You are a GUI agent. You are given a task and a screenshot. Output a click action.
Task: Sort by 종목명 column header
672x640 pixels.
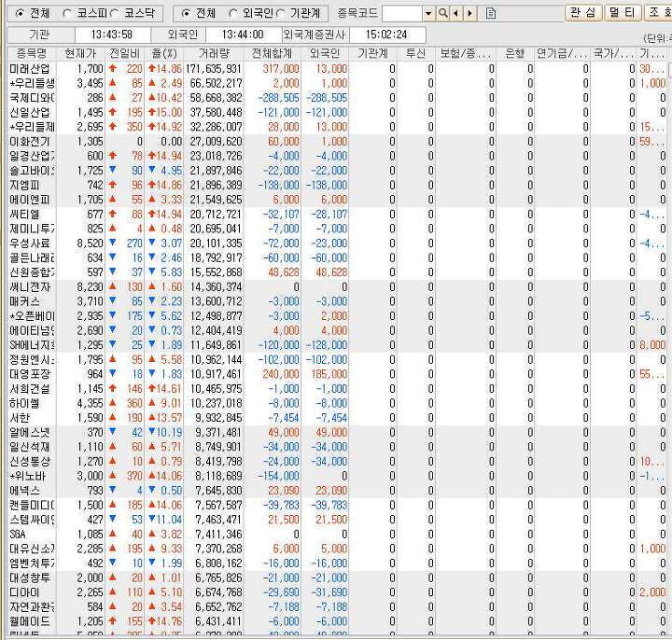(x=31, y=53)
